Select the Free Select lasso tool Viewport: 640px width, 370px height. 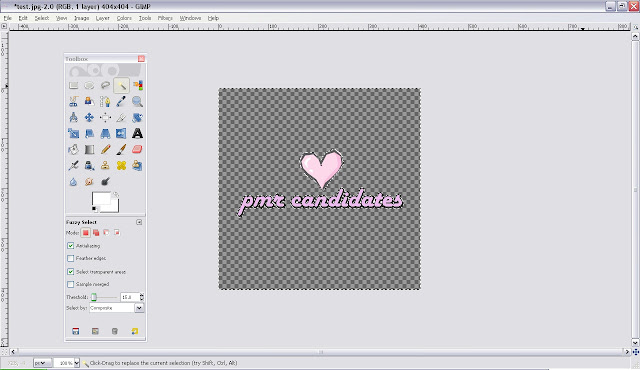[x=105, y=85]
